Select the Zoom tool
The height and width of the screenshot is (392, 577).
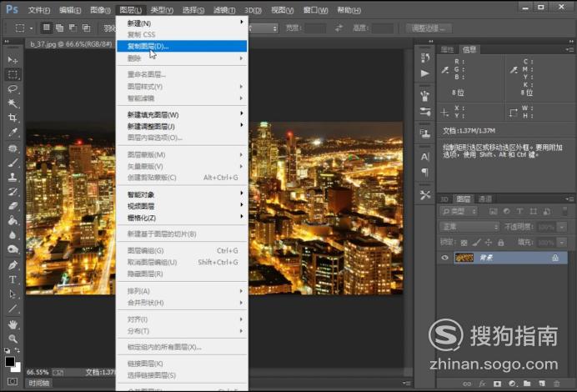[x=13, y=339]
